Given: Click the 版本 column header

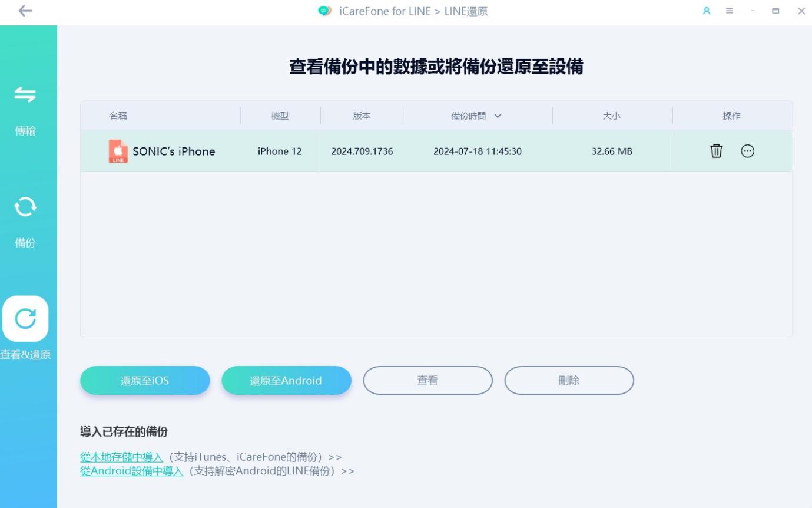Looking at the screenshot, I should (362, 116).
